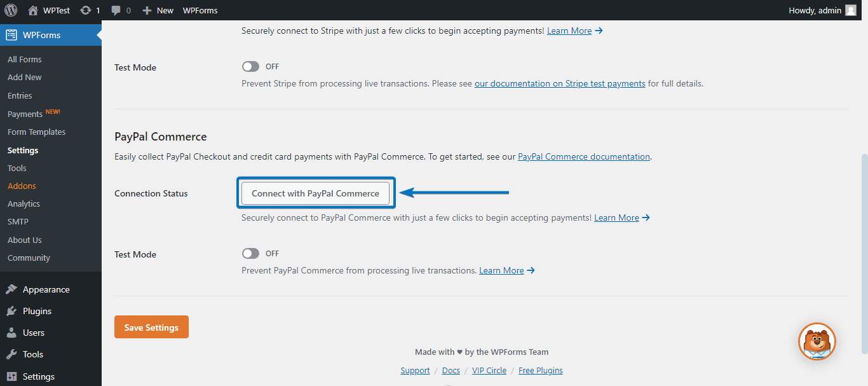Image resolution: width=868 pixels, height=386 pixels.
Task: Open the Payments page marked NEW
Action: pos(34,114)
